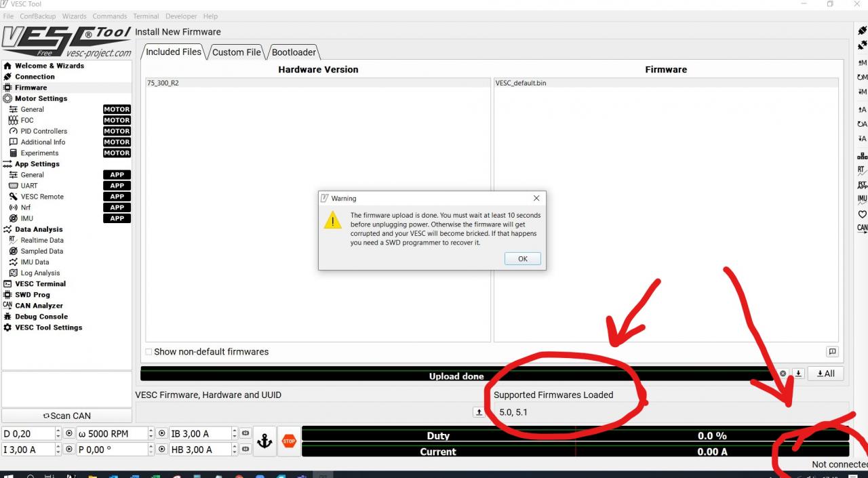Switch to the Bootloader tab
This screenshot has height=478, width=868.
point(294,52)
